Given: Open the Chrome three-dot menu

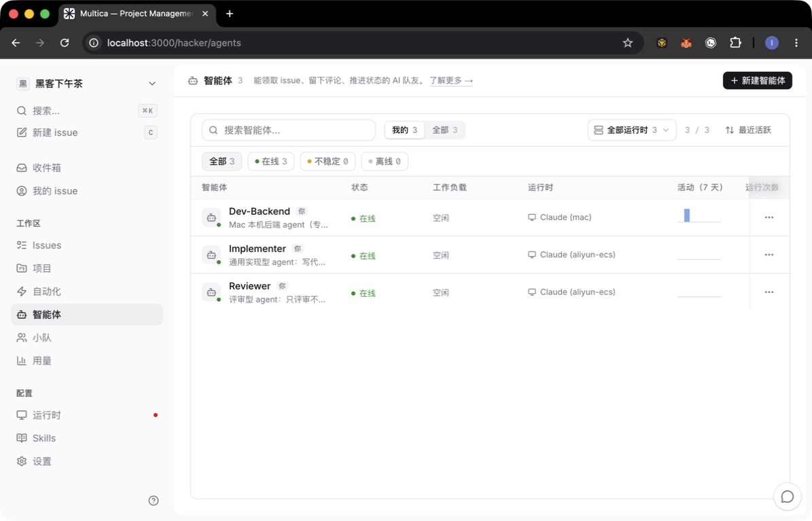Looking at the screenshot, I should (x=796, y=43).
